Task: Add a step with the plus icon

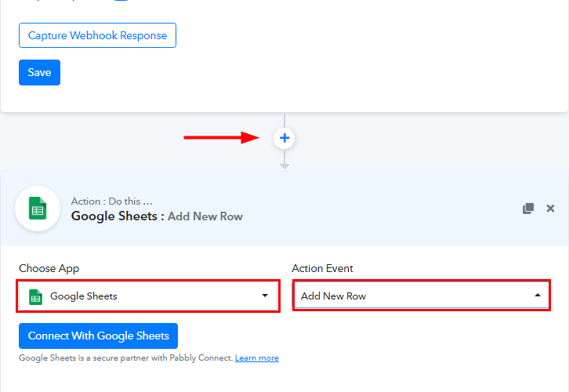Action: (284, 138)
